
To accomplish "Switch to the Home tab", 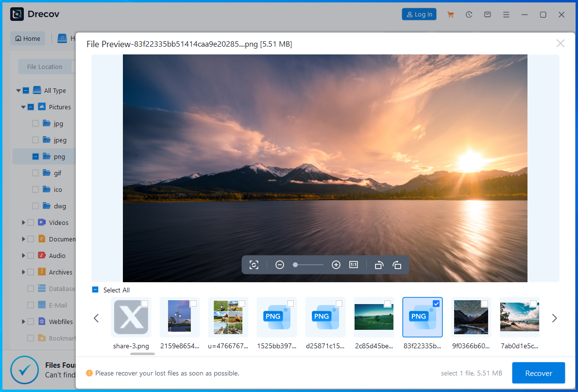I will coord(27,38).
